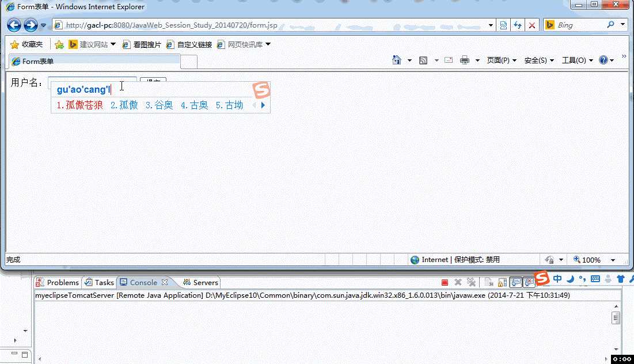Screen dimensions: 634x364
Task: Stop loading with the red X icon
Action: (x=532, y=25)
